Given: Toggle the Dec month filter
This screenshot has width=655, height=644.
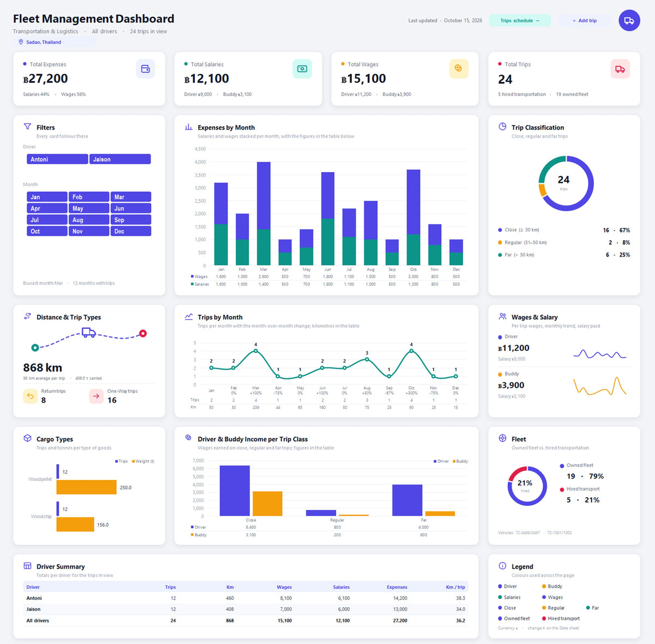Looking at the screenshot, I should (130, 231).
